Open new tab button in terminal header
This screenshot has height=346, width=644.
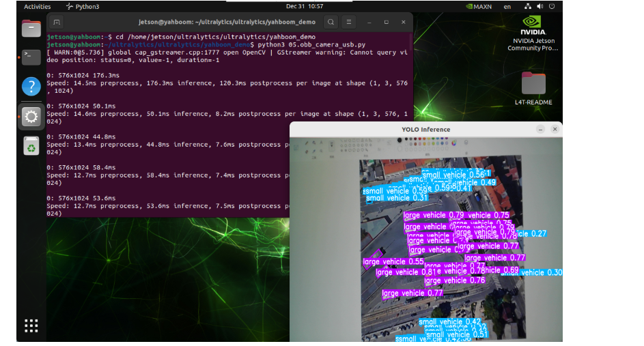tap(57, 22)
